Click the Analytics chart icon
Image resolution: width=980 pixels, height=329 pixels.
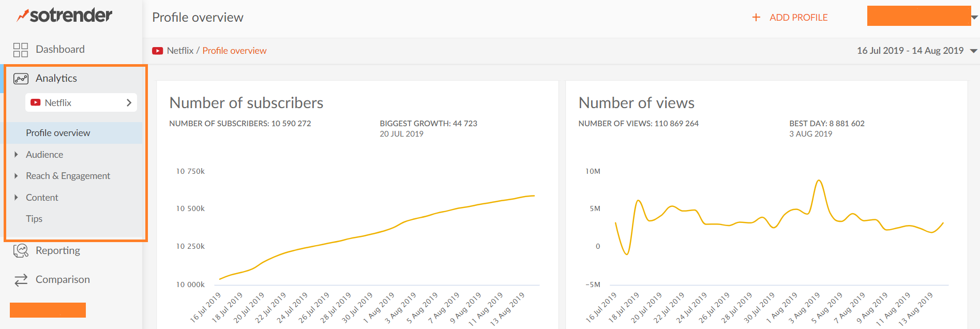[x=21, y=79]
